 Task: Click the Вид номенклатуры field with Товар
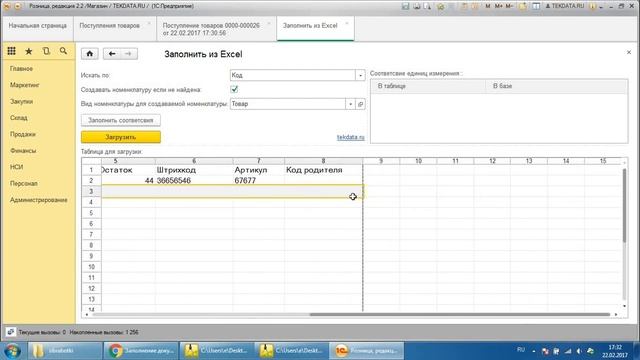(288, 104)
